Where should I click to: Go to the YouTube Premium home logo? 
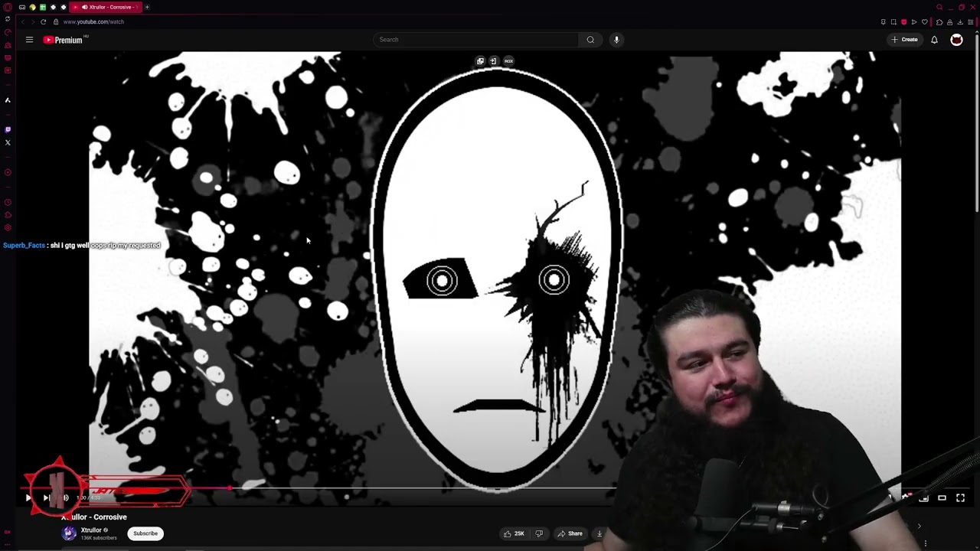pos(64,40)
